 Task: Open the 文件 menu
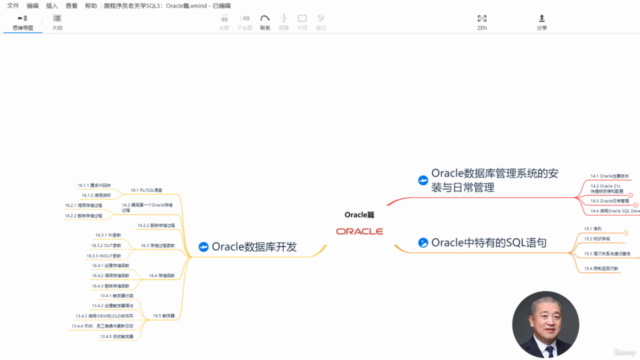click(x=13, y=6)
